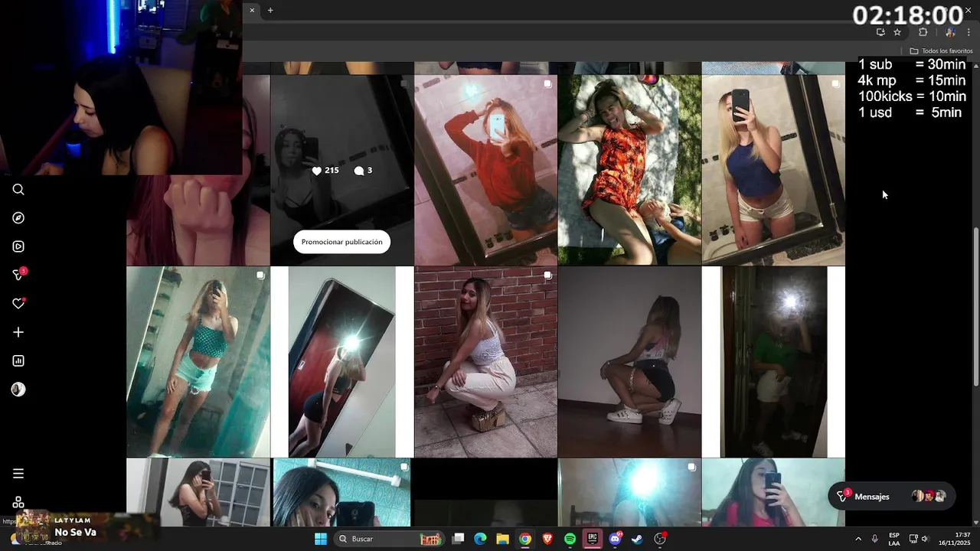Click the Buscar taskbar search box
This screenshot has height=551, width=980.
click(x=390, y=539)
